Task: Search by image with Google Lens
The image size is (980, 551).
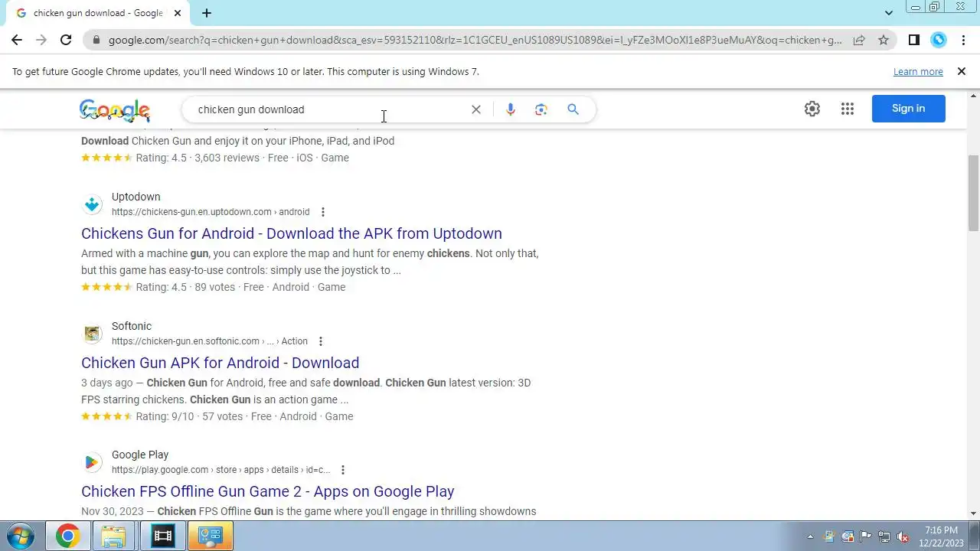Action: pos(541,109)
